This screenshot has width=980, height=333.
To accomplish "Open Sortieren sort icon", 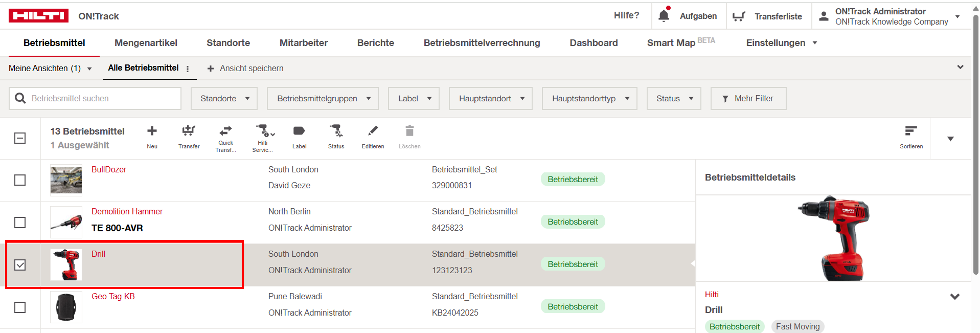I will [911, 131].
